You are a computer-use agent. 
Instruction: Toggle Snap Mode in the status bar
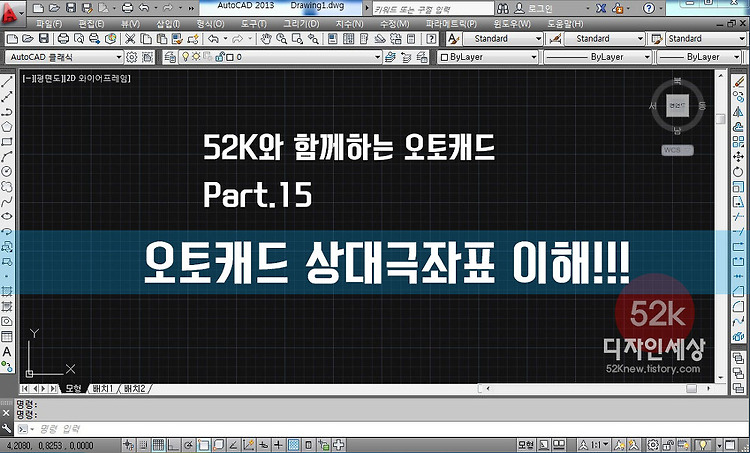tap(143, 445)
